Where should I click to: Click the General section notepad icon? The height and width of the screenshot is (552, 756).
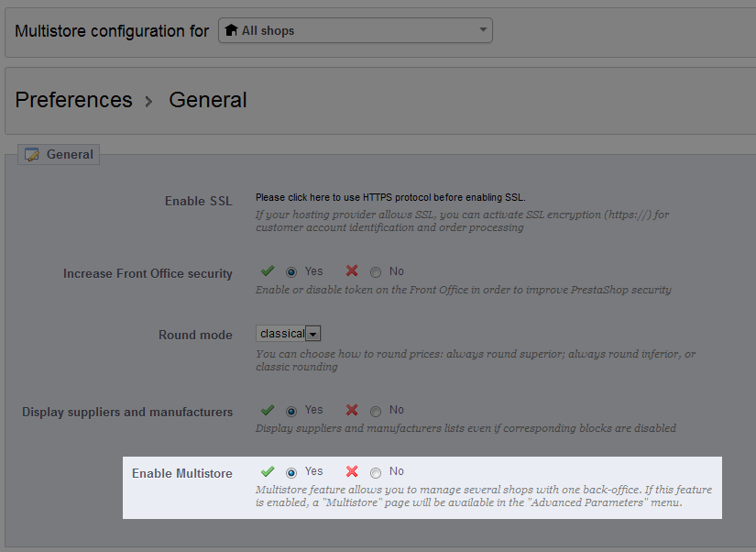32,155
